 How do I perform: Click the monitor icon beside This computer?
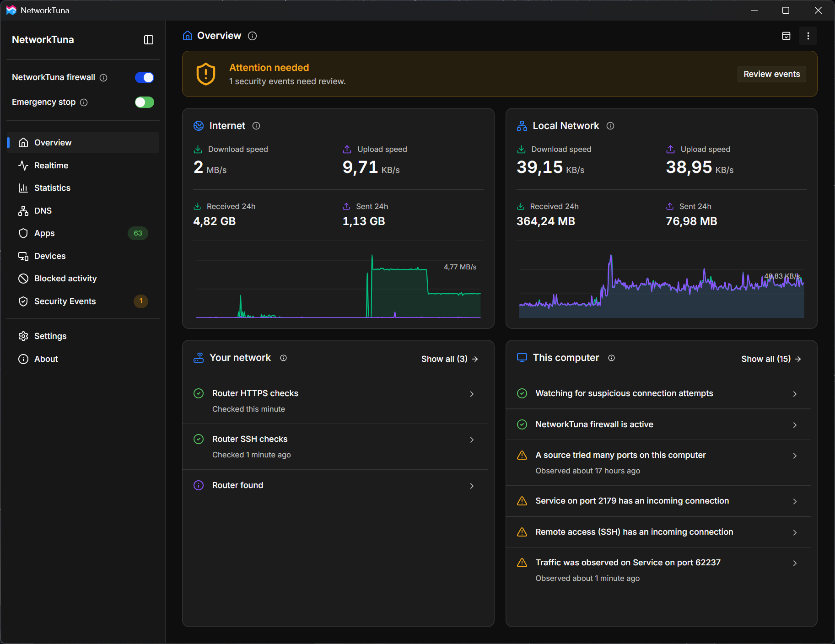[522, 358]
